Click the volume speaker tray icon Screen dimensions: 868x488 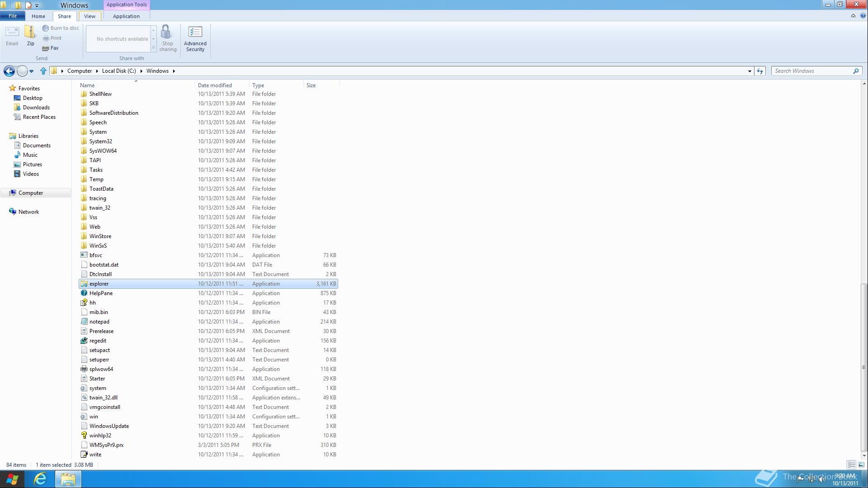[821, 479]
